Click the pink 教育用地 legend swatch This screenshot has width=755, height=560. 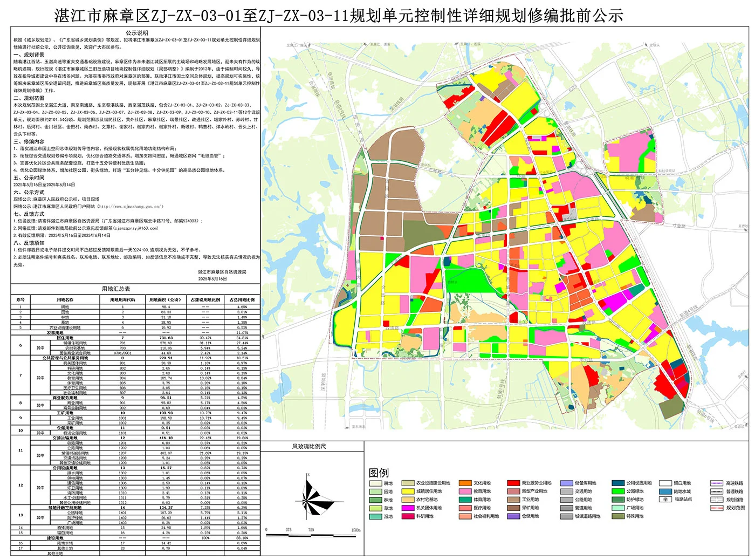(x=465, y=491)
